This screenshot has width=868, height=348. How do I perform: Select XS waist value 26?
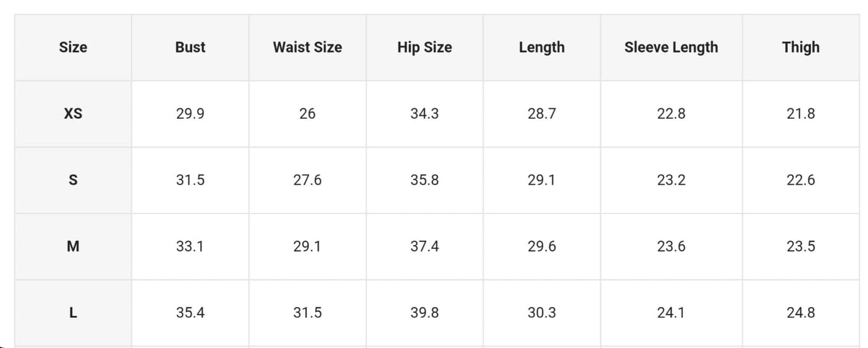[x=308, y=113]
